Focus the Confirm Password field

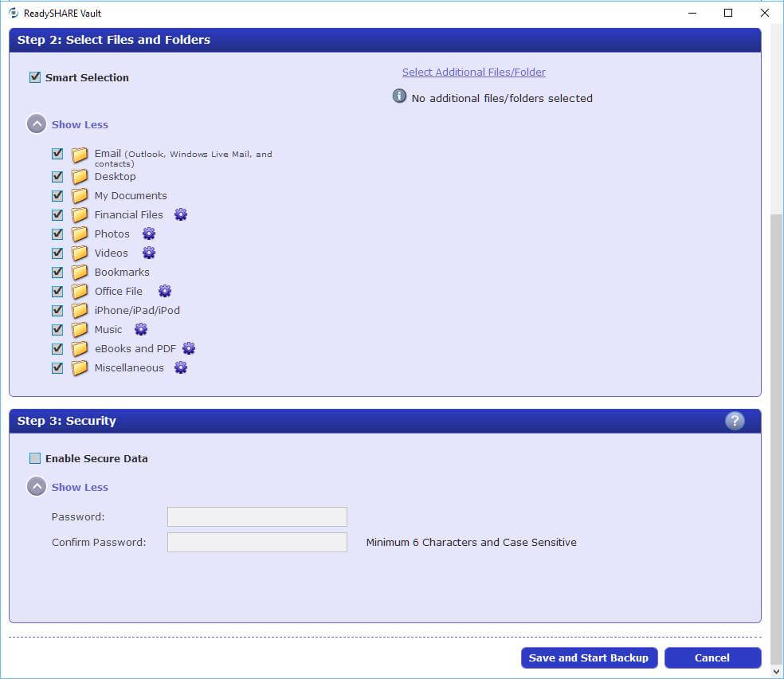(x=257, y=542)
